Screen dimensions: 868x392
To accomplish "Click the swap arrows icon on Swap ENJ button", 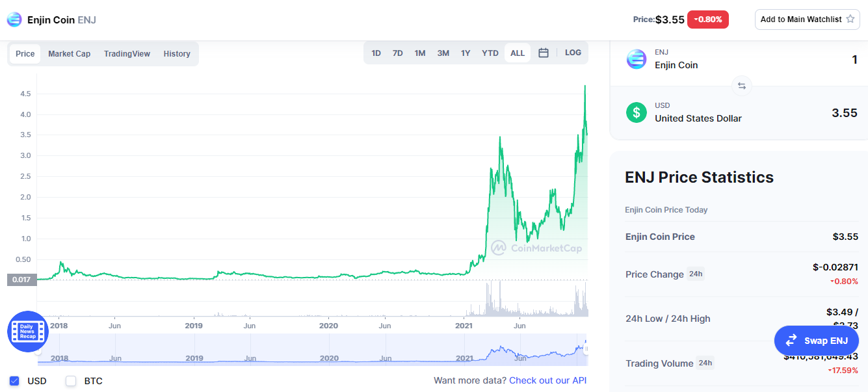I will [791, 341].
